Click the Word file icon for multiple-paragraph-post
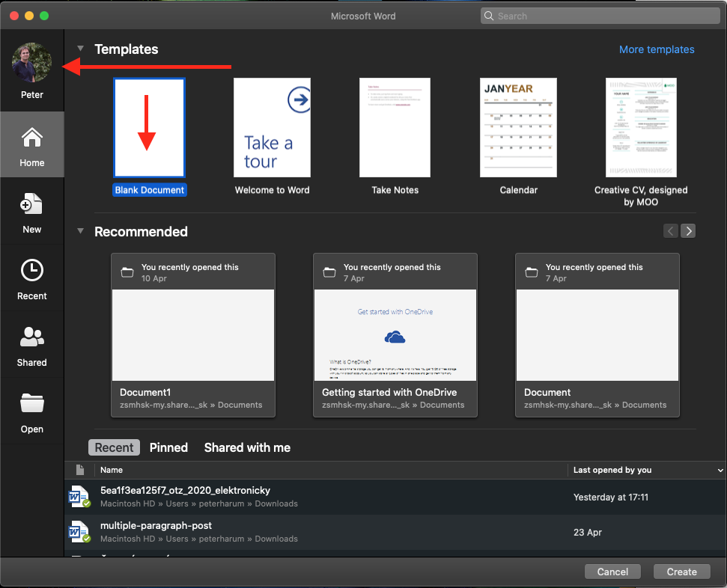 79,532
